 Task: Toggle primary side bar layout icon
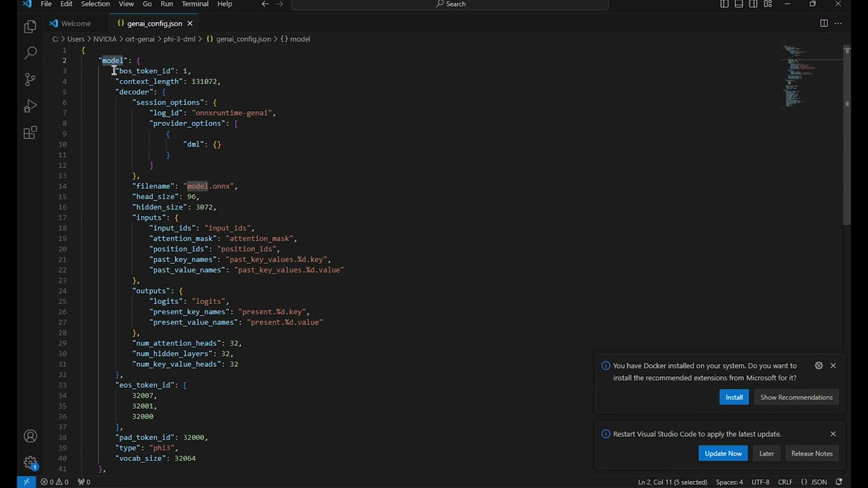pyautogui.click(x=724, y=4)
